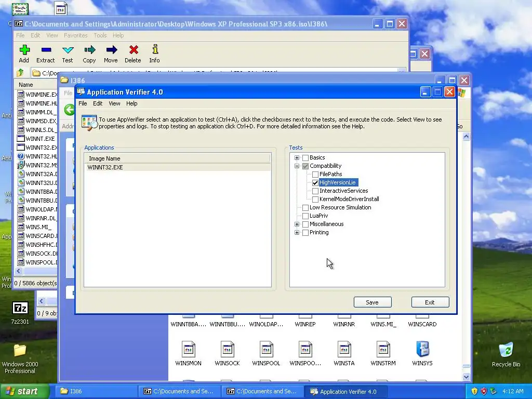Click the I386 window scrollbar down arrow
532x399 pixels.
466,377
